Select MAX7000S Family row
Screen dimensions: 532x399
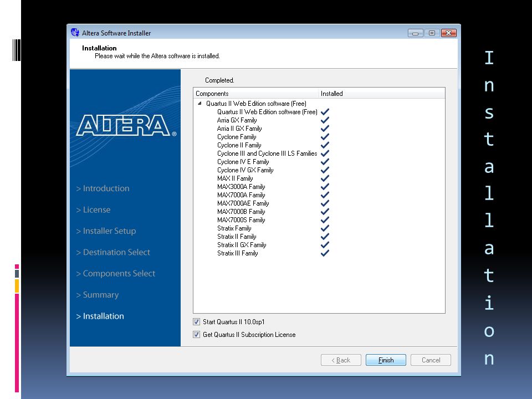[x=241, y=220]
